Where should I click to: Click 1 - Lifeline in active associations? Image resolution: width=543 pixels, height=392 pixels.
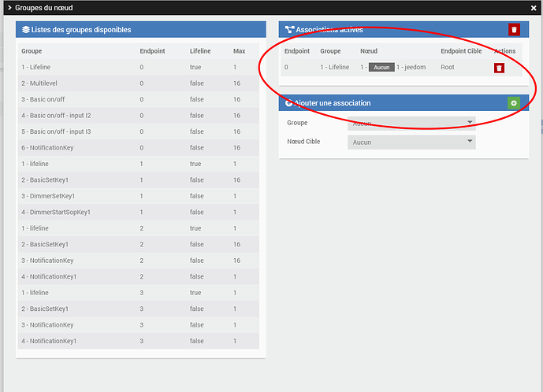tap(334, 67)
